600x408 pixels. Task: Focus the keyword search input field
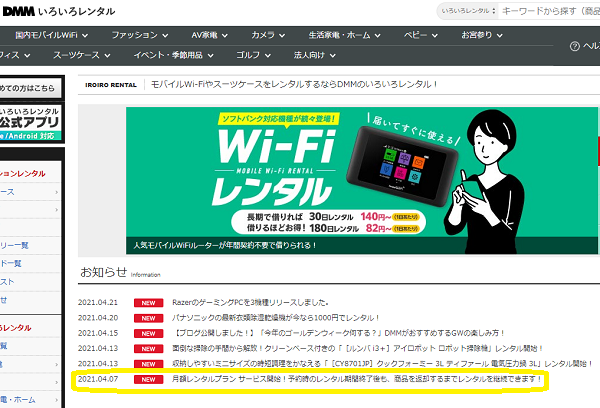pyautogui.click(x=549, y=11)
